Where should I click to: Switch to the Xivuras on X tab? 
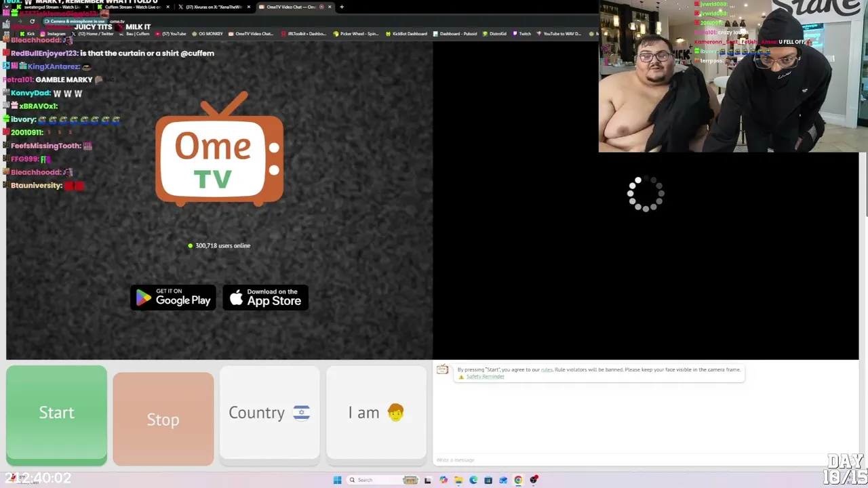pyautogui.click(x=214, y=7)
